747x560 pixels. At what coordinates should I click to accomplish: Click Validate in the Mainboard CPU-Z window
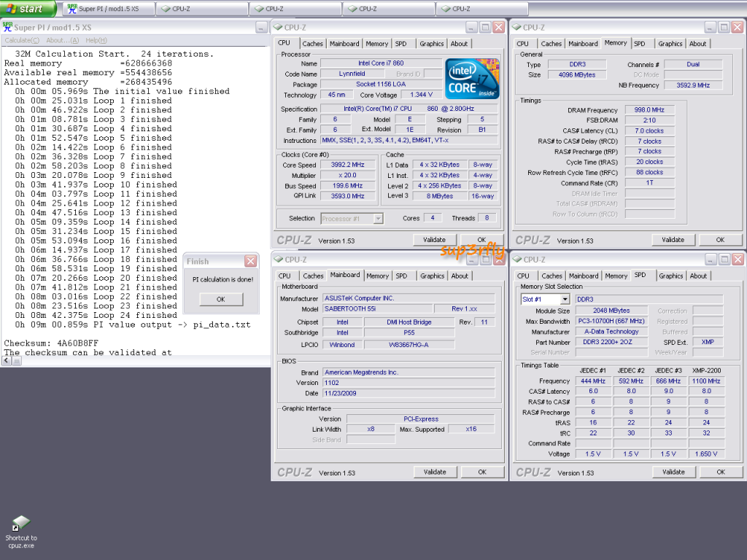tap(435, 472)
